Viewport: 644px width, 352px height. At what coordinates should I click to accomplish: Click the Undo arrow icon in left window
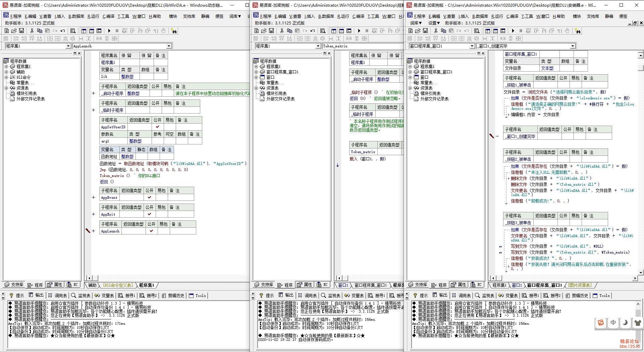tap(62, 31)
